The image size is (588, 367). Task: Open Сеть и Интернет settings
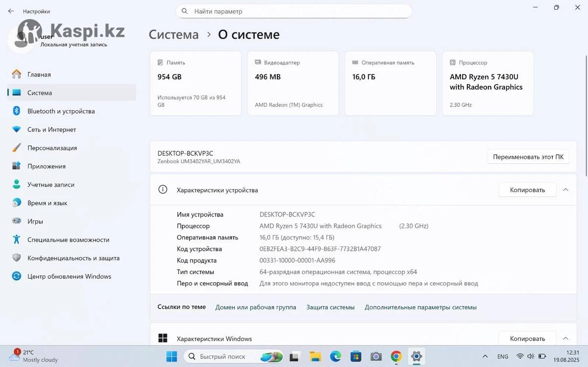click(x=72, y=129)
